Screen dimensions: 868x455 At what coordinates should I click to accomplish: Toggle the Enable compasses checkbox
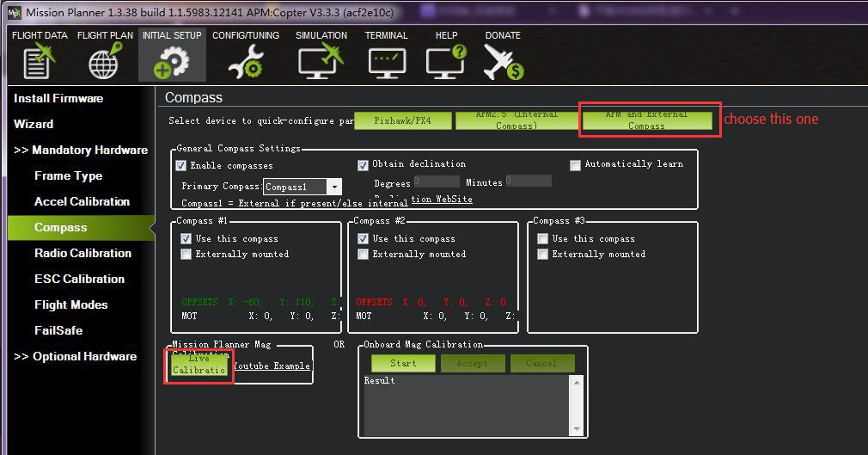click(x=181, y=165)
